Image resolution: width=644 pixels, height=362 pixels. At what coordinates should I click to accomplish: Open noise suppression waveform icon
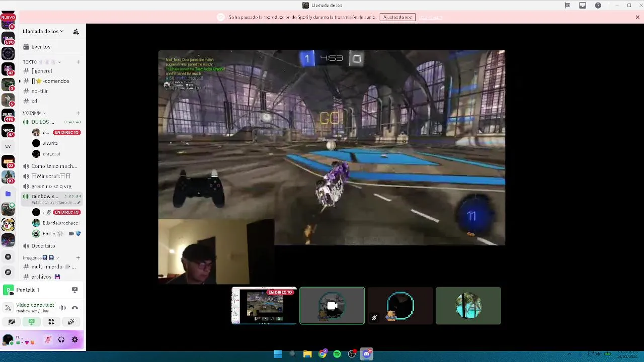[63, 308]
